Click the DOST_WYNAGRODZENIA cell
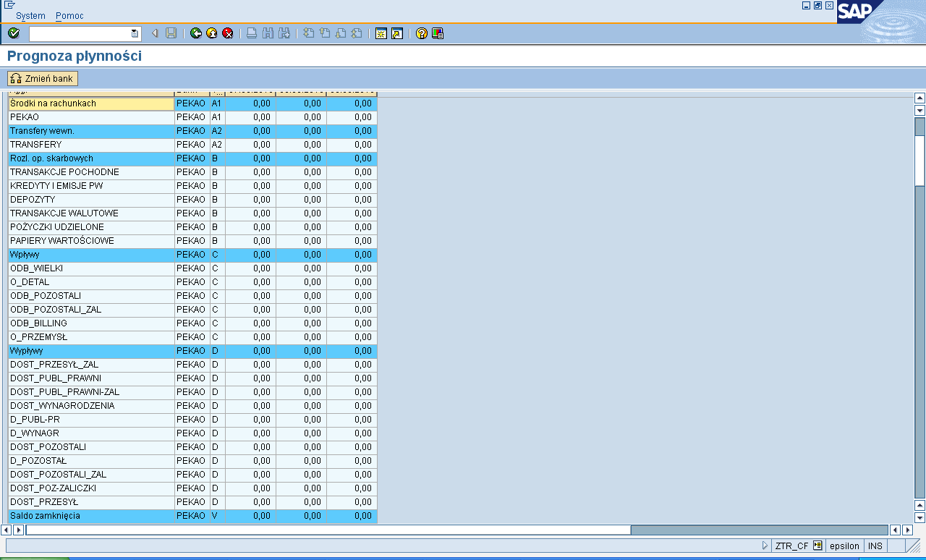This screenshot has height=560, width=926. click(91, 406)
